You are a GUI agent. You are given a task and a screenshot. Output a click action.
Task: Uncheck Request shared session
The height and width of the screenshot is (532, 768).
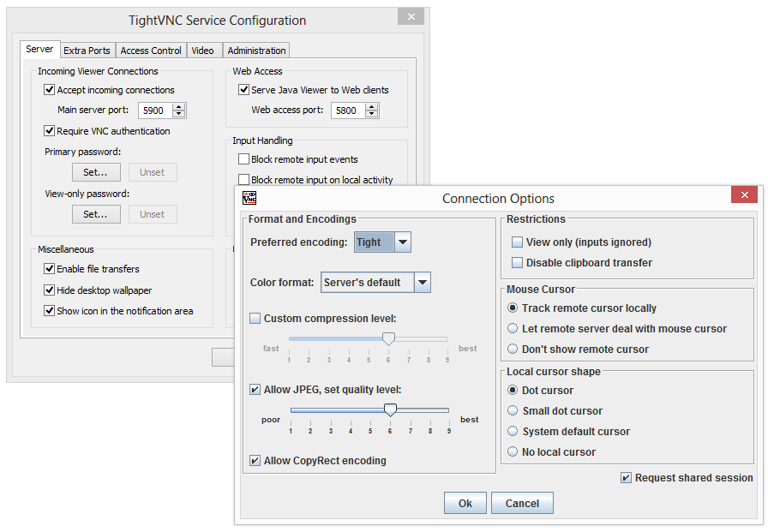click(627, 478)
